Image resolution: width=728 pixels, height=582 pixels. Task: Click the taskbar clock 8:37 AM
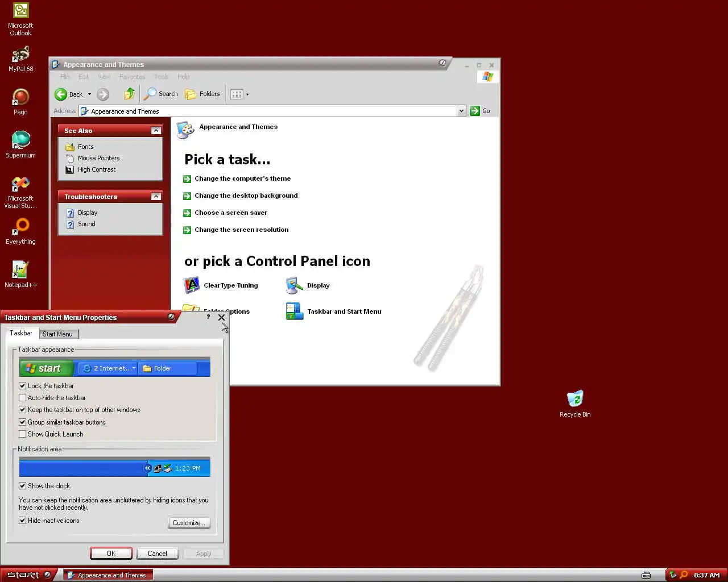(x=706, y=575)
